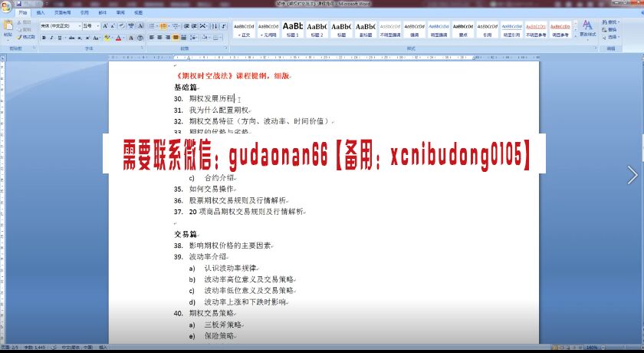The width and height of the screenshot is (644, 353).
Task: Apply the 正文 (Normal) style
Action: [x=245, y=29]
